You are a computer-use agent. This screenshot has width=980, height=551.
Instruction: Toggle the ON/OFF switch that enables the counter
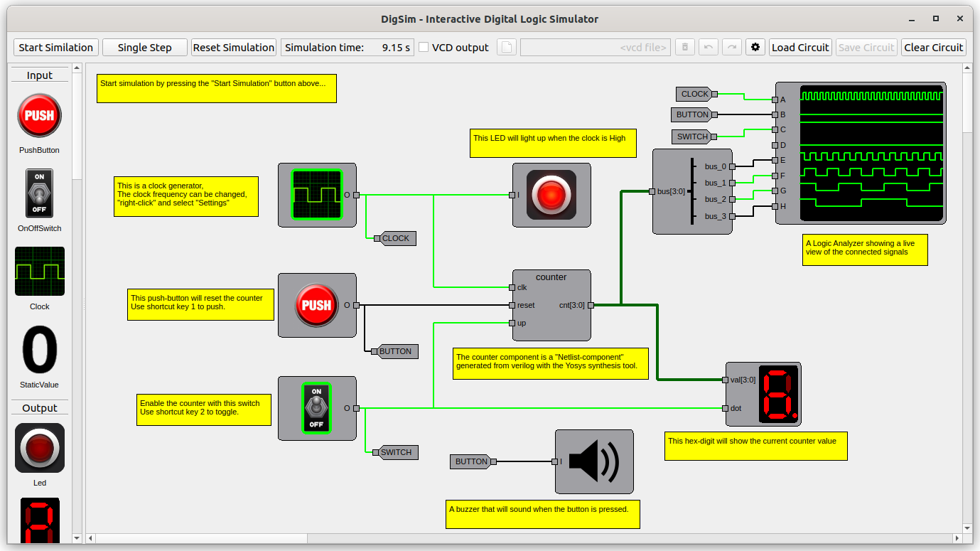(317, 408)
